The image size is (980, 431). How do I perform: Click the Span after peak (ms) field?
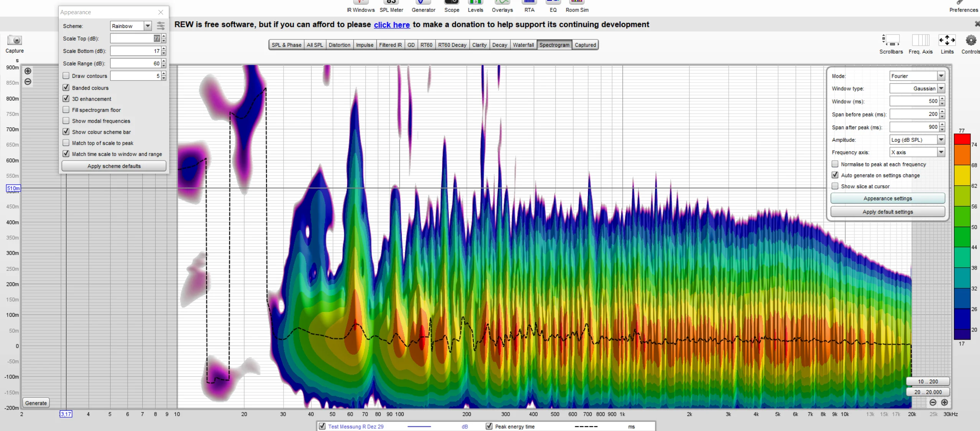914,127
